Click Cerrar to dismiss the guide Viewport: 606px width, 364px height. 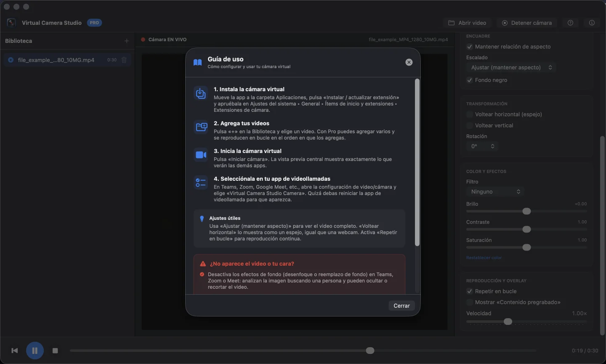click(x=401, y=306)
